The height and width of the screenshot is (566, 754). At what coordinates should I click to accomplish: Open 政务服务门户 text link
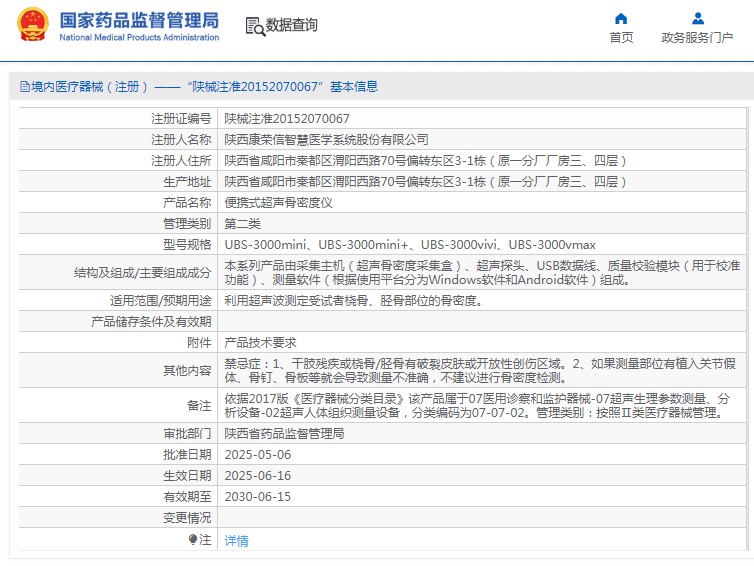pyautogui.click(x=697, y=38)
